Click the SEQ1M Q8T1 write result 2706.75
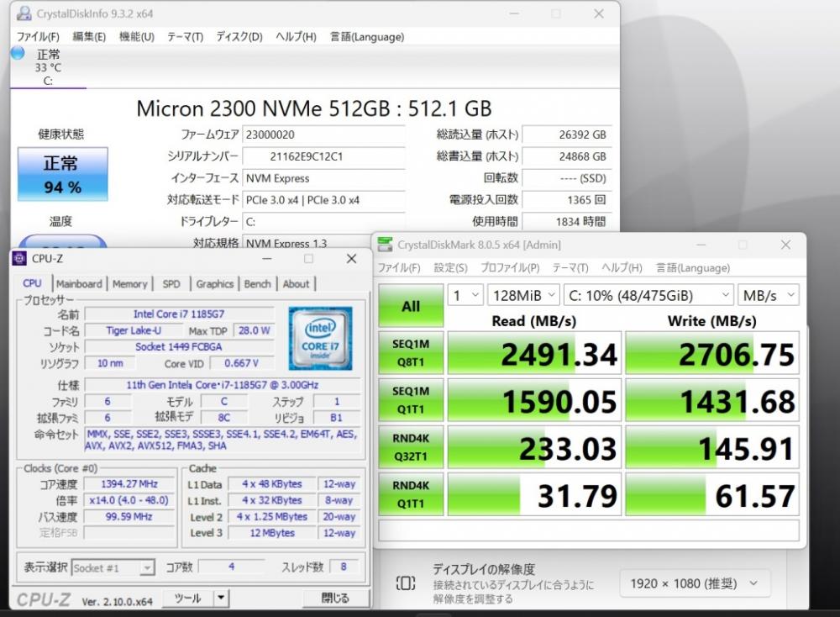 point(712,353)
